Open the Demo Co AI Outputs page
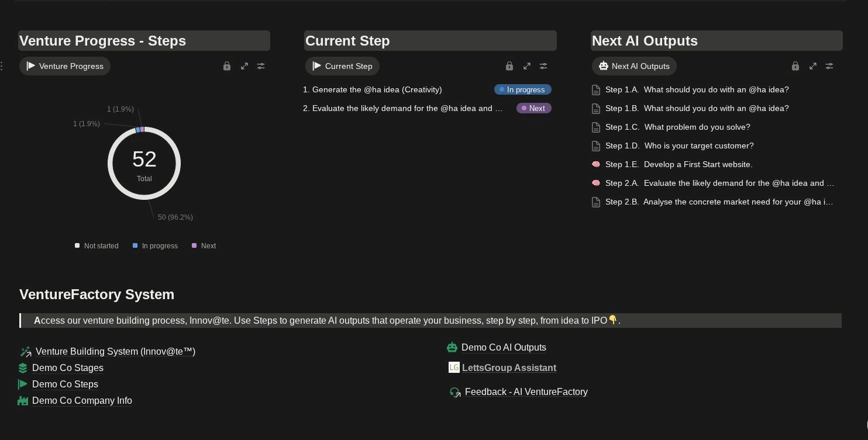 click(504, 347)
